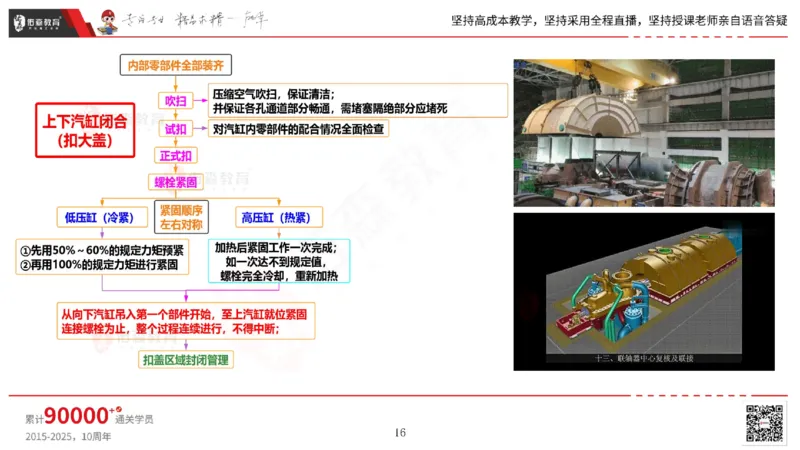Click text '螺栓完全冷却，重新加热'
This screenshot has width=800, height=450.
[279, 276]
